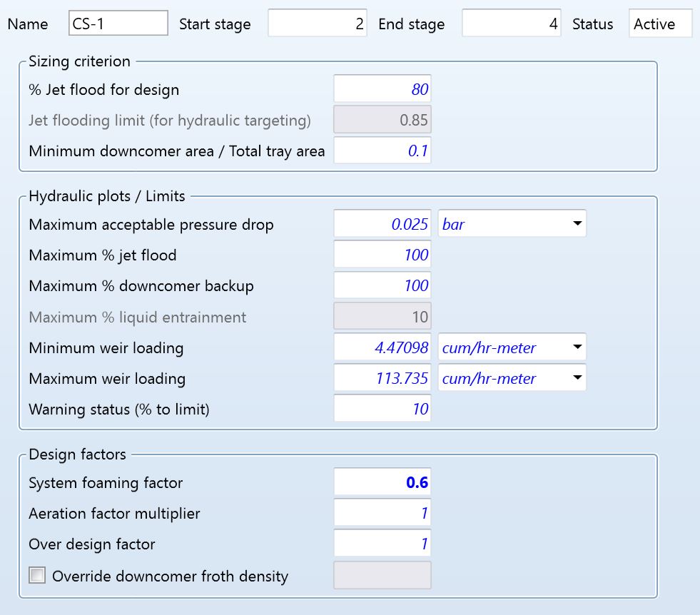Image resolution: width=700 pixels, height=615 pixels.
Task: Click the Aeration factor multiplier field
Action: (382, 514)
